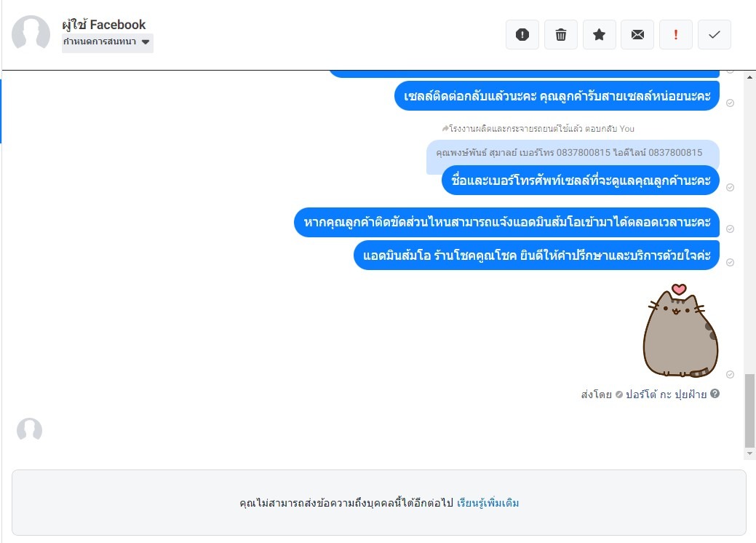This screenshot has height=543, width=756.
Task: Click the dropdown arrow next to กำหนดการสนทนา
Action: point(146,42)
